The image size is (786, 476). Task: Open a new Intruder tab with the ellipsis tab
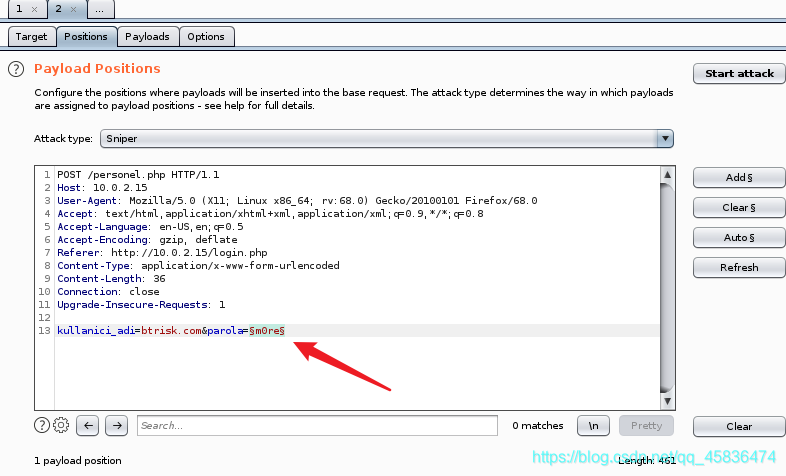point(100,9)
